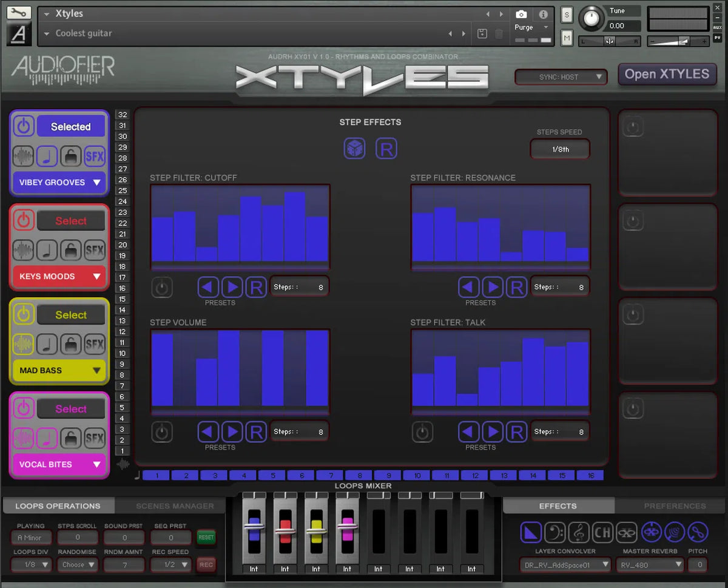The image size is (728, 588).
Task: Click the treble clef effect icon
Action: click(578, 532)
